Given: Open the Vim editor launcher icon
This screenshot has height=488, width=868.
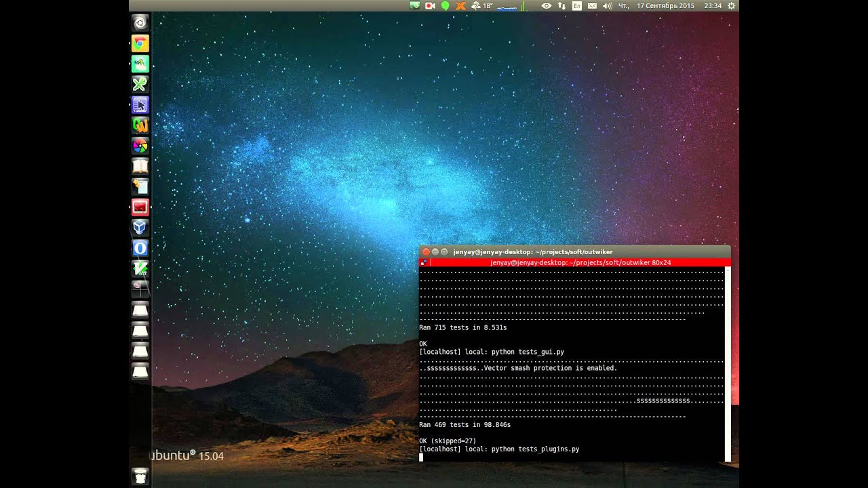Looking at the screenshot, I should point(140,268).
